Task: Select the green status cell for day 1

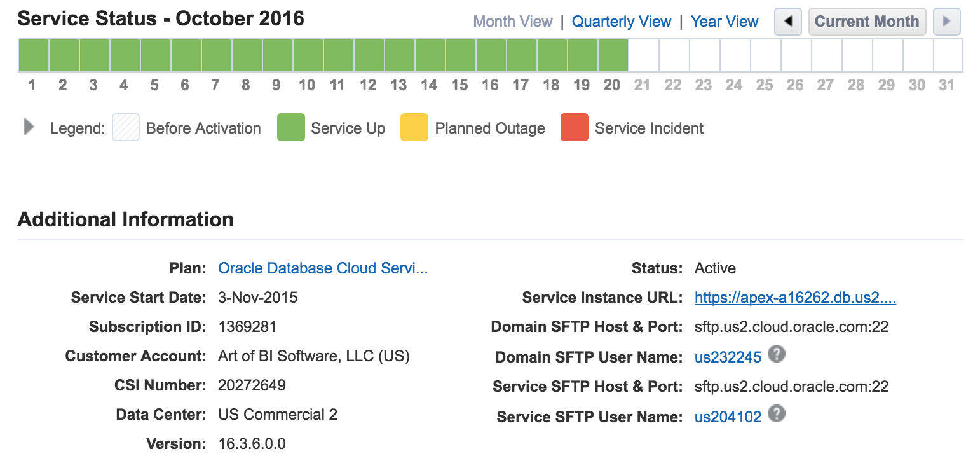Action: click(33, 55)
